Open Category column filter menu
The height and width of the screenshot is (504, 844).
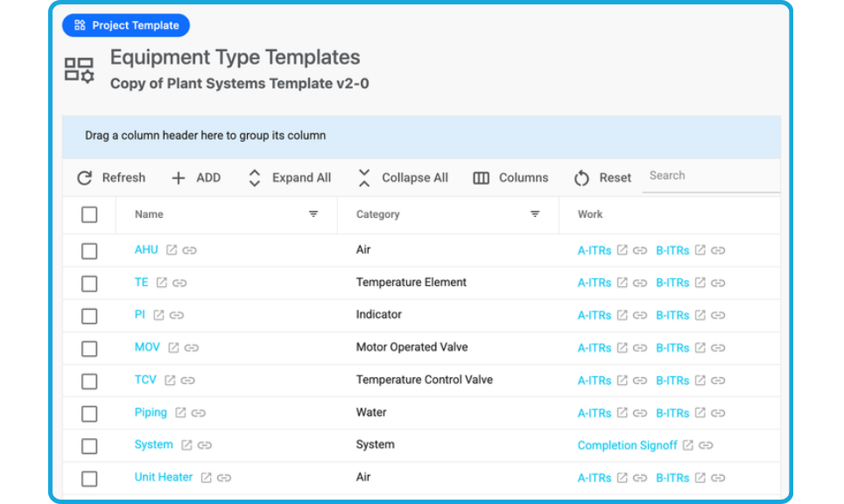pyautogui.click(x=535, y=214)
